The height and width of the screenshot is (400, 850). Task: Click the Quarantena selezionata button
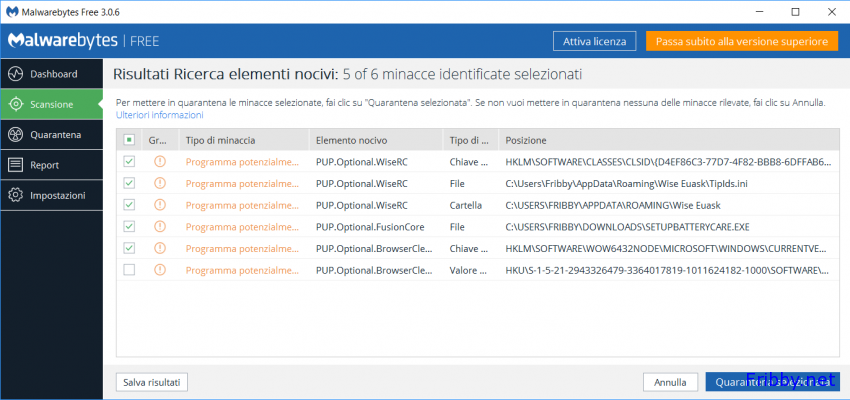[x=772, y=382]
